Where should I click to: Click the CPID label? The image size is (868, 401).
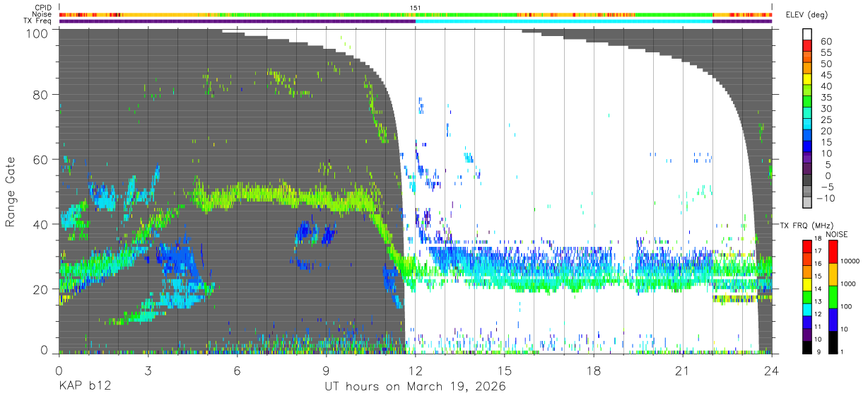click(x=43, y=8)
